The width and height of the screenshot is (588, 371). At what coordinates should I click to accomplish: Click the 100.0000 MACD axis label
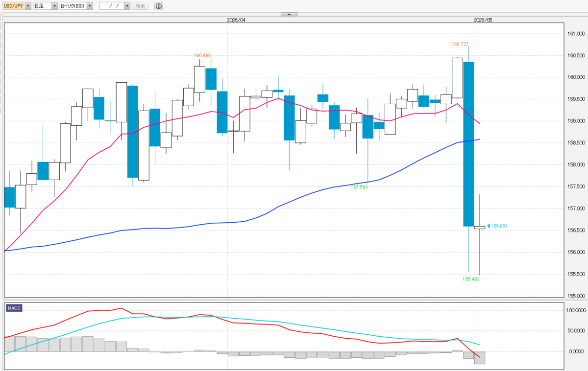point(575,310)
